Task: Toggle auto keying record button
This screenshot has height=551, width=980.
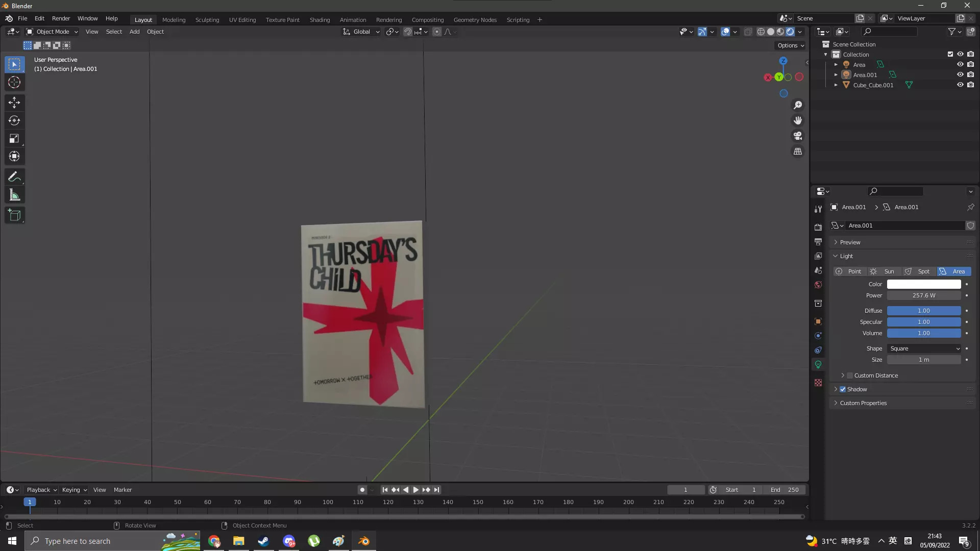Action: pyautogui.click(x=362, y=490)
